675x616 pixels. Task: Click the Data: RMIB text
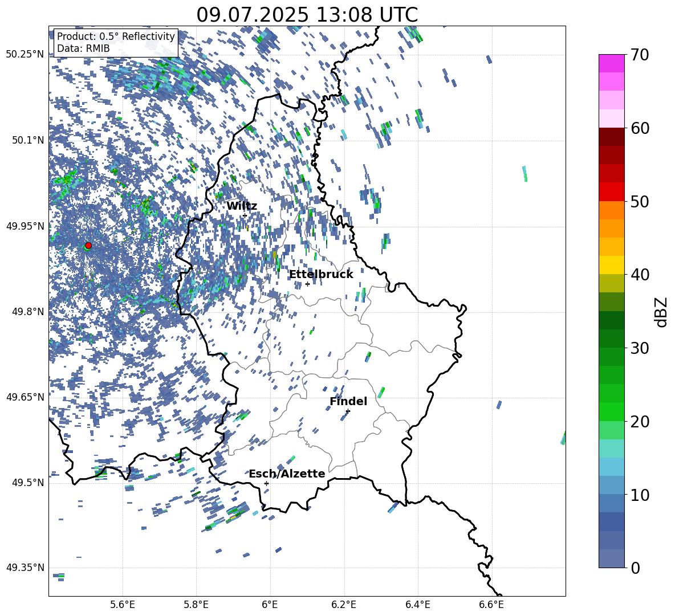83,48
